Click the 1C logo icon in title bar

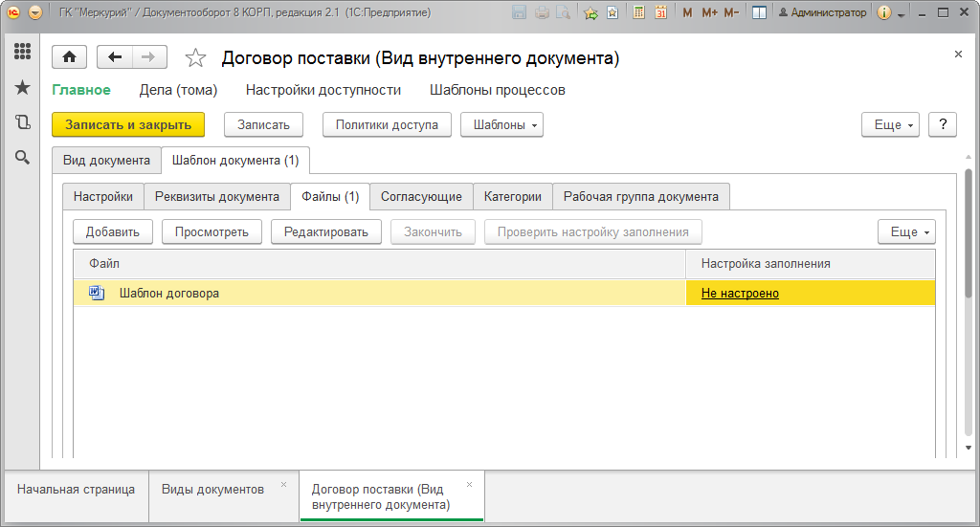13,12
